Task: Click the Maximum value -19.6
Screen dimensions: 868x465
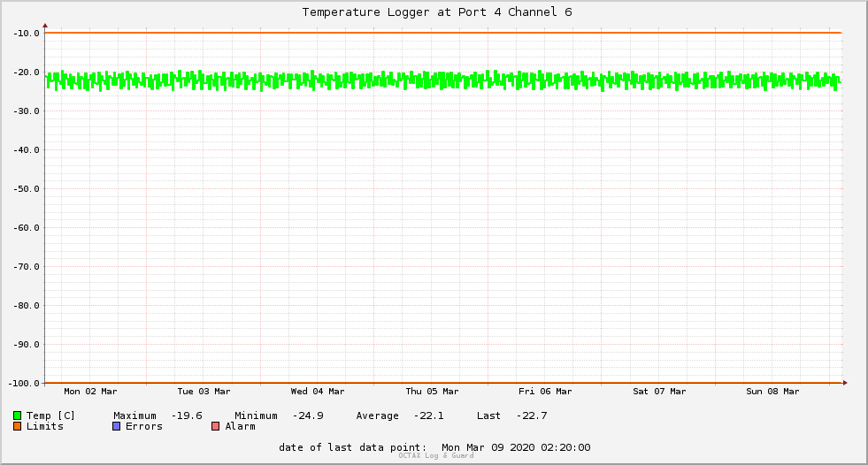Action: click(187, 415)
